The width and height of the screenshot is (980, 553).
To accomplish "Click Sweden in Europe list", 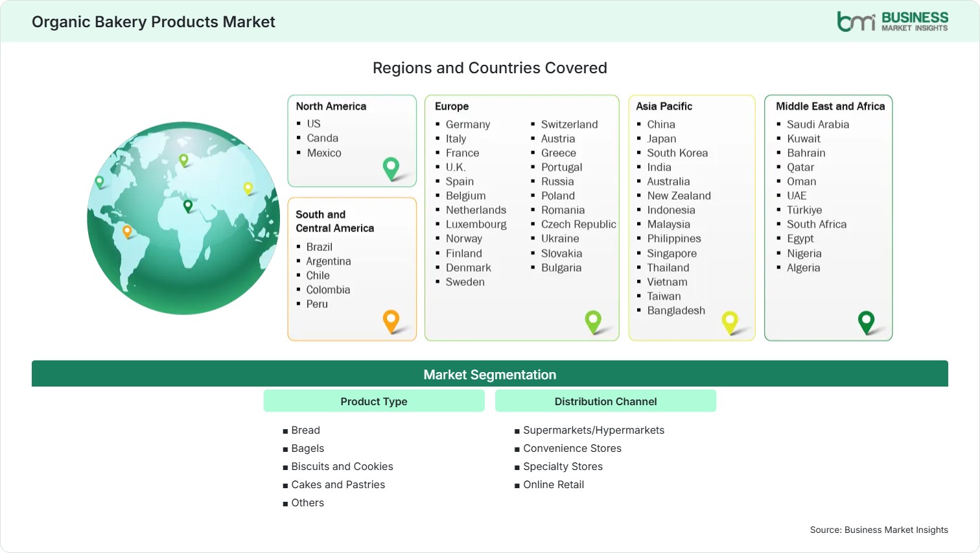I will [465, 282].
